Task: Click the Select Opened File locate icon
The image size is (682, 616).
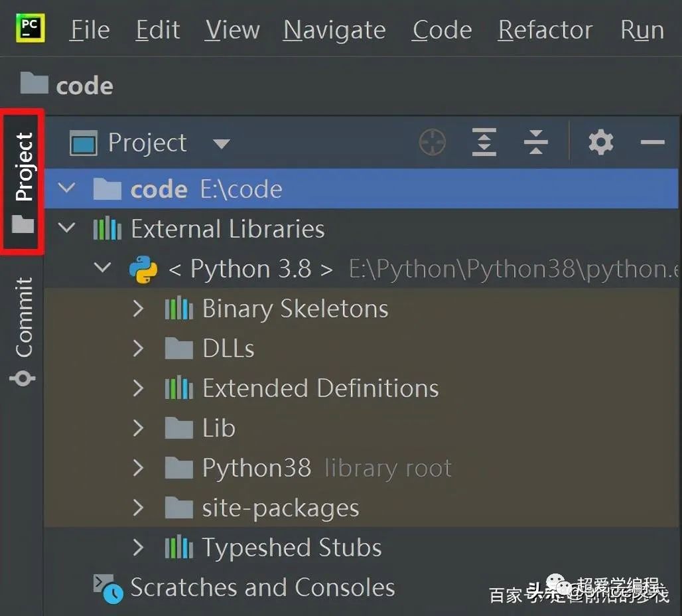Action: tap(432, 142)
